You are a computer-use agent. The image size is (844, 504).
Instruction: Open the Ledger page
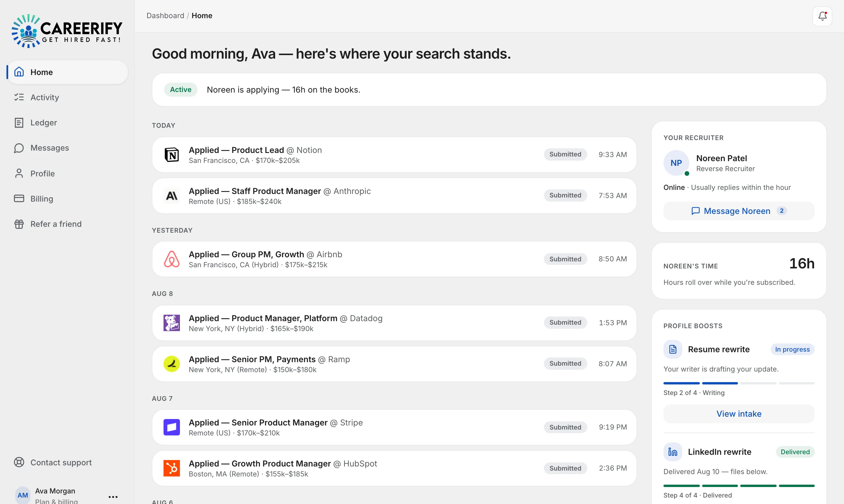(x=68, y=122)
